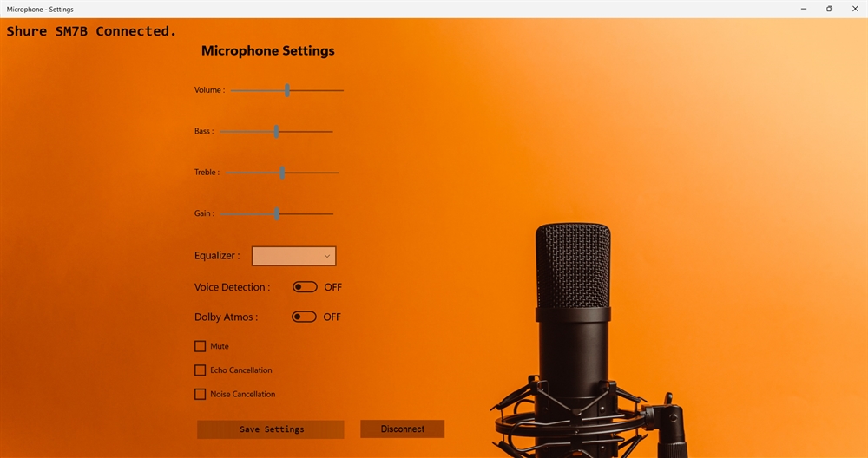Turn on the Voice Detection toggle
This screenshot has width=868, height=458.
[305, 287]
